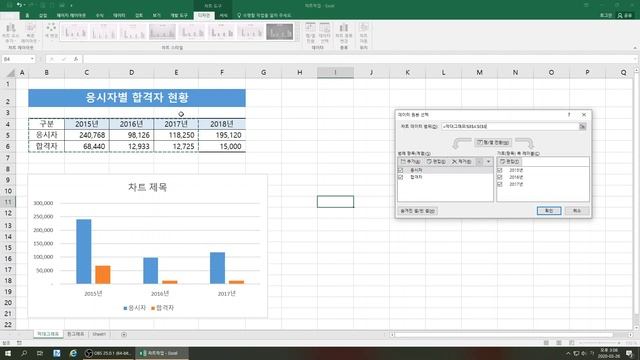Switch to the Sheet1 sheet tab
The image size is (640, 360).
pos(99,334)
